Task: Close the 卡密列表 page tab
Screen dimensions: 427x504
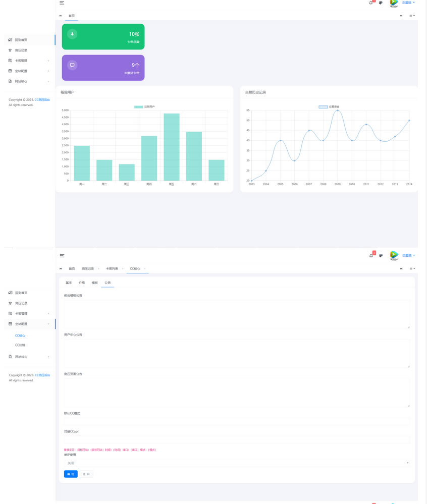Action: [x=123, y=269]
